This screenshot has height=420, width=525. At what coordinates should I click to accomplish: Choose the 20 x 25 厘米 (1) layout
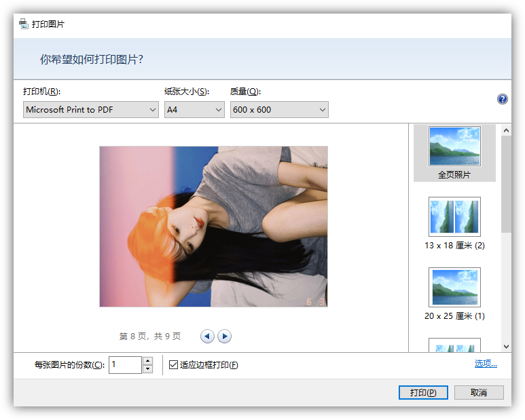(454, 288)
